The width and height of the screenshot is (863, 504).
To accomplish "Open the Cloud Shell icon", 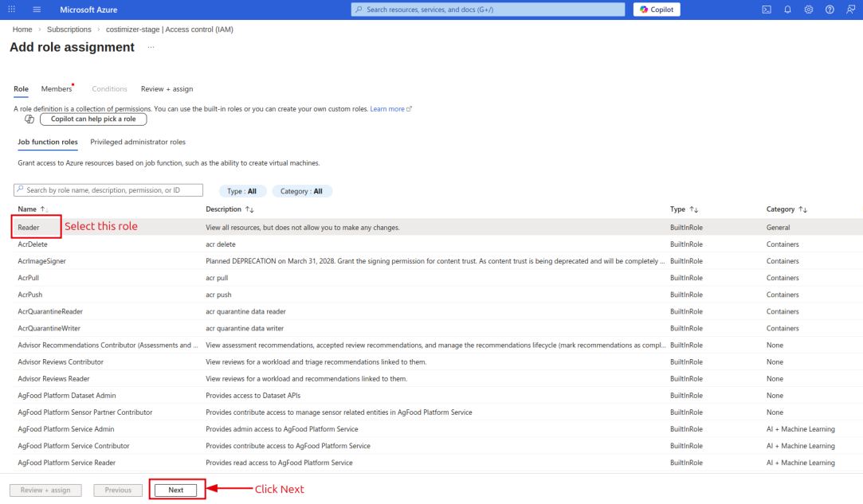I will click(766, 10).
